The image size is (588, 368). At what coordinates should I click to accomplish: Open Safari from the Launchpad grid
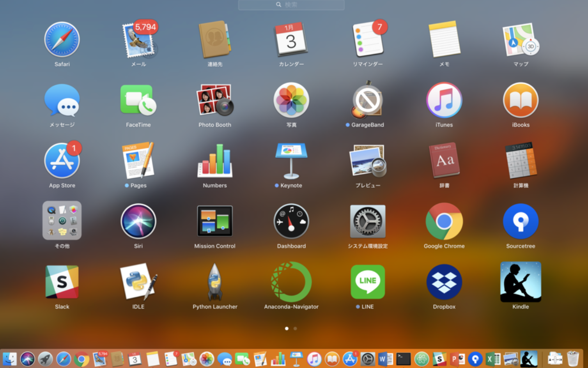tap(62, 40)
